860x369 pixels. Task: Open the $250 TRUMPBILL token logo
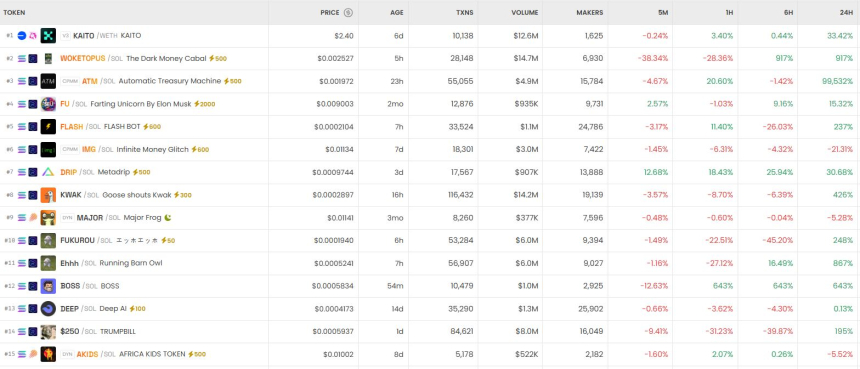[48, 331]
